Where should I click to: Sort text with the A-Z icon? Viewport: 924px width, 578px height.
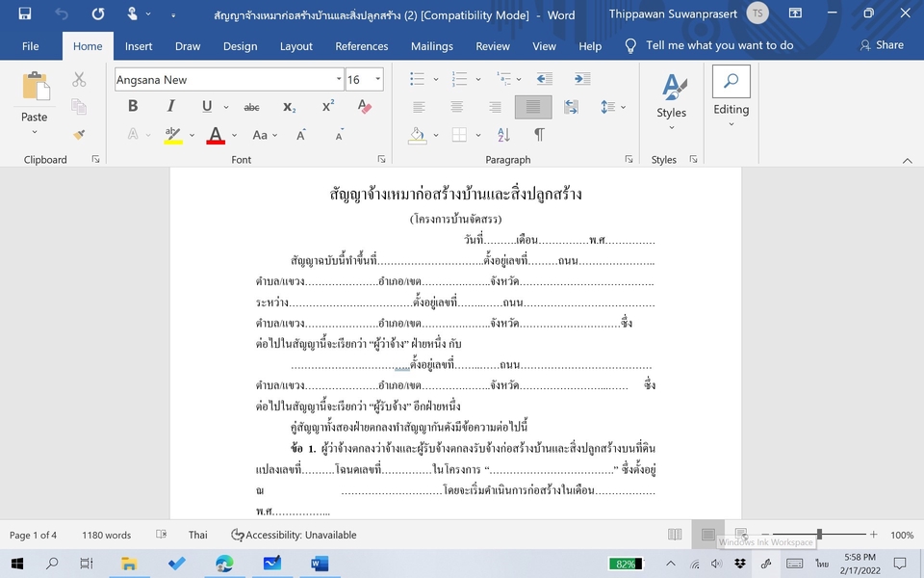(x=503, y=135)
